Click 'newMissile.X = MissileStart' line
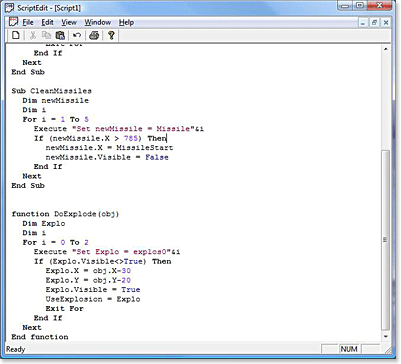Screen dimensions: 401x364 [x=109, y=148]
